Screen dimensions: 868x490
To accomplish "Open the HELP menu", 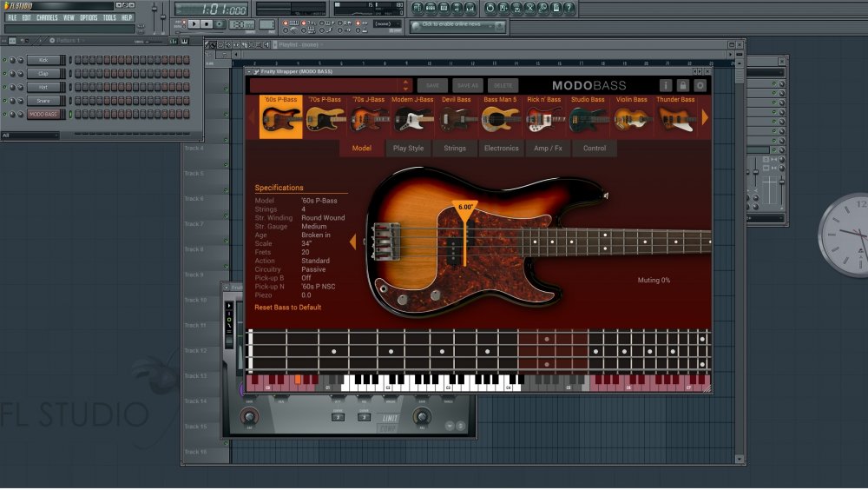I will 127,17.
